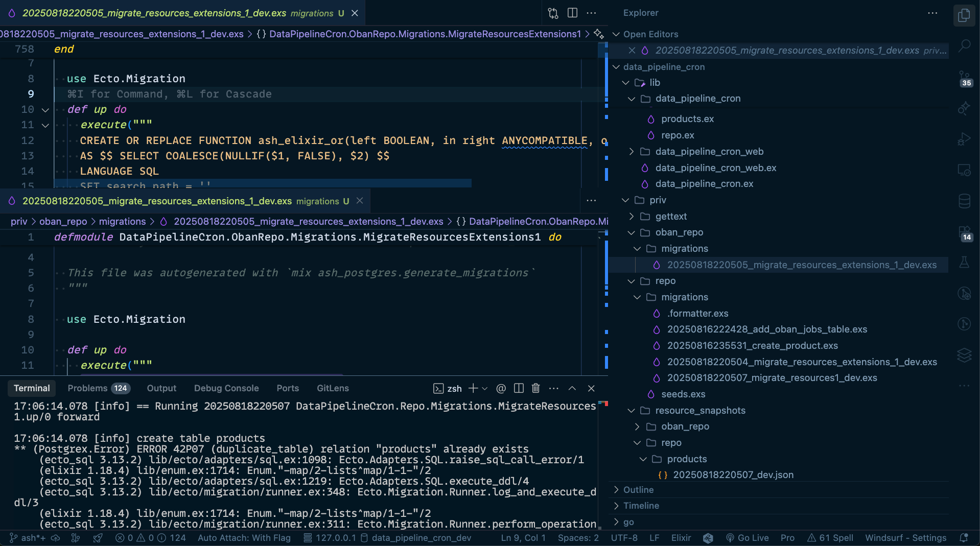
Task: Fold the 'def up do' block on line 10
Action: point(45,110)
